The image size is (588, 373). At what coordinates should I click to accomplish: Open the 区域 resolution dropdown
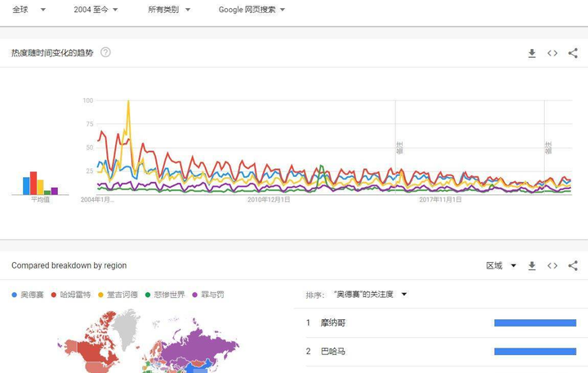tap(501, 266)
